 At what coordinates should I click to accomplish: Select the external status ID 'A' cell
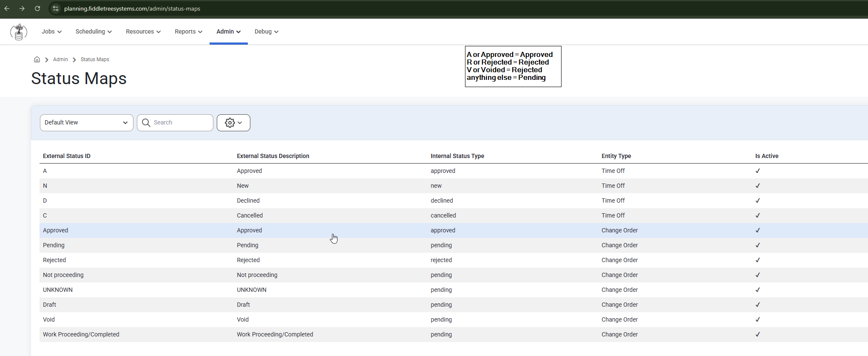45,171
